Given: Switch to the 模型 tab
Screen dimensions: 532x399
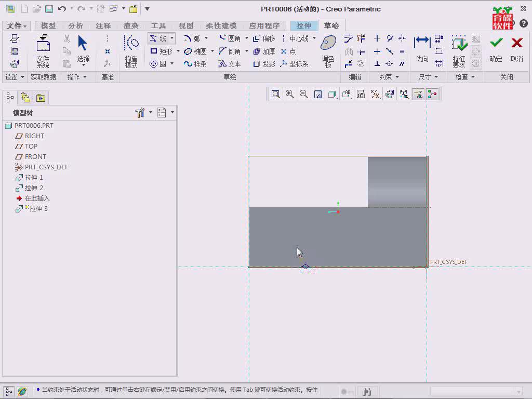Looking at the screenshot, I should (48, 25).
